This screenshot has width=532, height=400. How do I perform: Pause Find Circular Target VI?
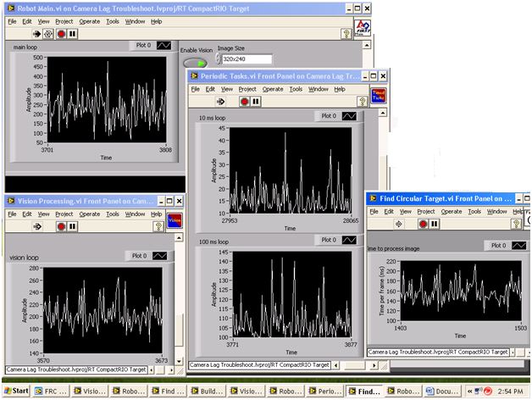tap(434, 224)
